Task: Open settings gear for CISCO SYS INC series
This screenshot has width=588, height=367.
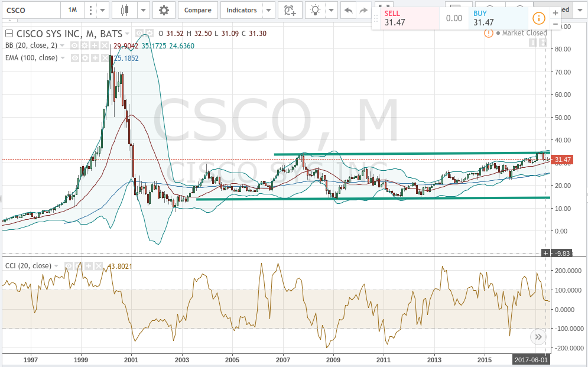Action: pyautogui.click(x=150, y=33)
